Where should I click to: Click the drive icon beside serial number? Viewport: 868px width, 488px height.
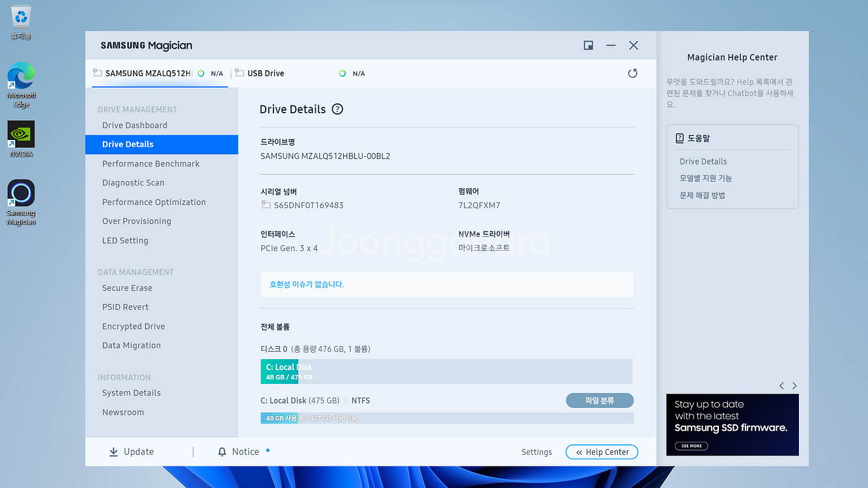pos(266,205)
